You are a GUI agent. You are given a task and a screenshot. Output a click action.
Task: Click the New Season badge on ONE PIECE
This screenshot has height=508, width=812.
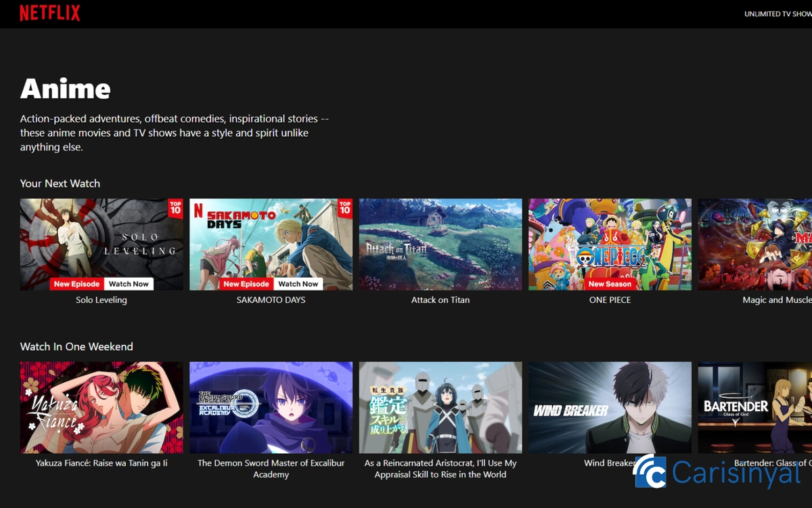pos(608,284)
